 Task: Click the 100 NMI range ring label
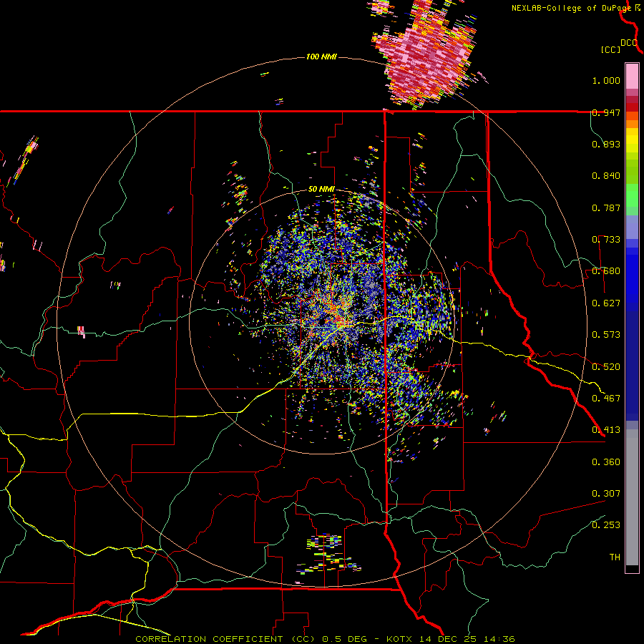(321, 57)
